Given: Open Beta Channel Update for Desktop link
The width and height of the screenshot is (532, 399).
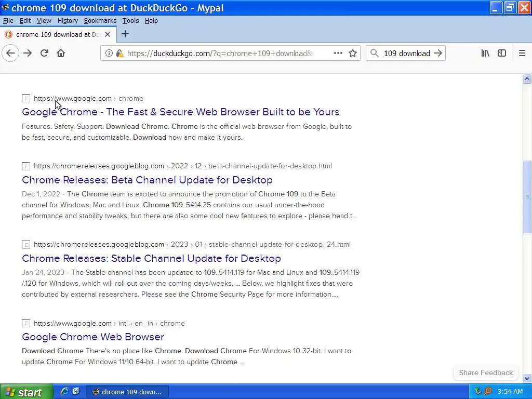Looking at the screenshot, I should (x=147, y=180).
